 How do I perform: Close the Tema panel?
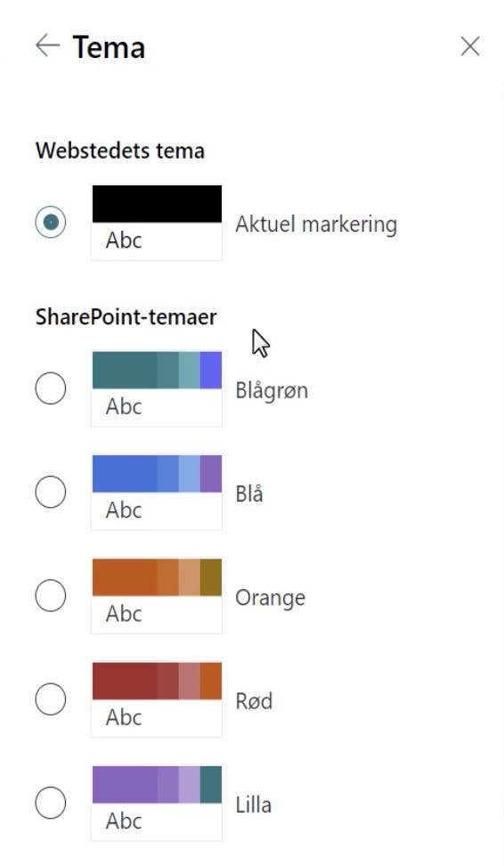pyautogui.click(x=470, y=46)
